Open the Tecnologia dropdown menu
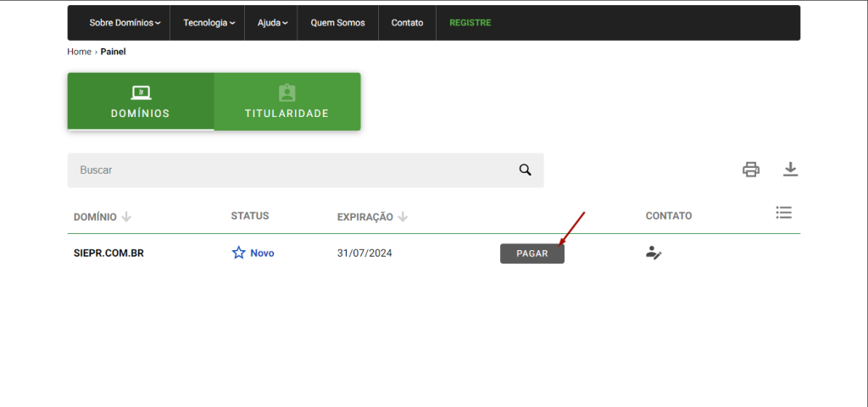868x407 pixels. 209,23
